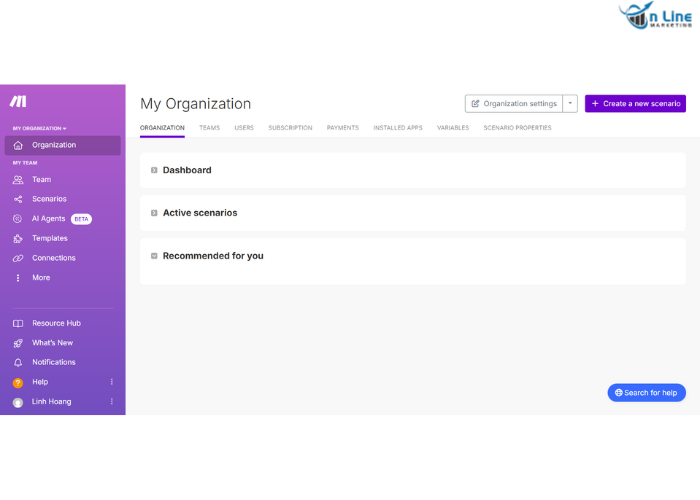Screen dimensions: 700x500
Task: Click the Resource Hub book icon
Action: click(x=18, y=323)
